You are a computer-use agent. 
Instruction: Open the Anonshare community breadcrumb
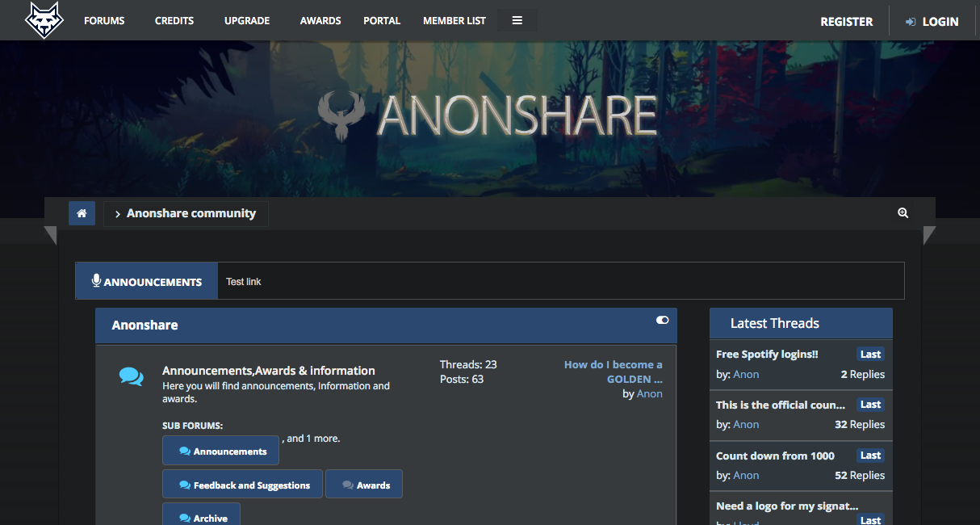click(191, 213)
